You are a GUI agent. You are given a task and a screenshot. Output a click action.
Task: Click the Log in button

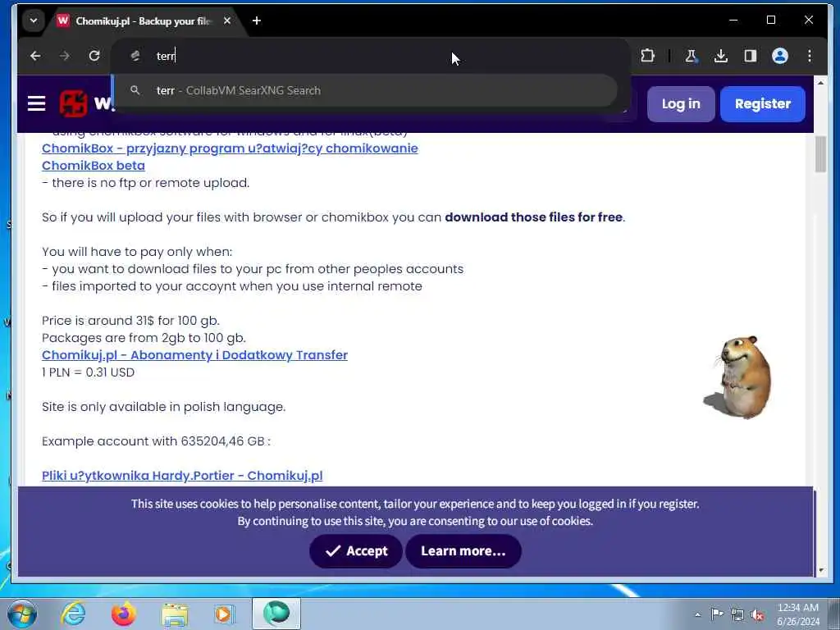[x=681, y=104]
